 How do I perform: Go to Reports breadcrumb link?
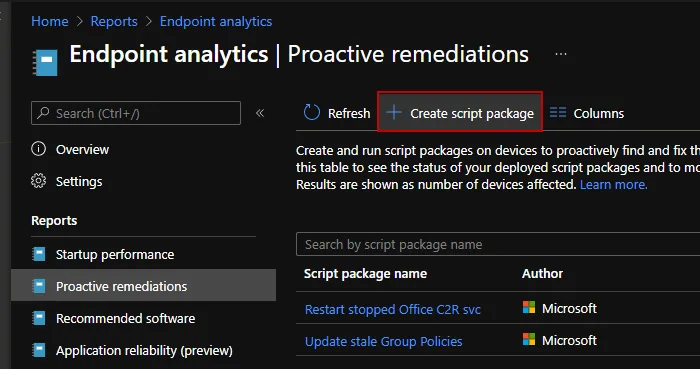point(114,21)
